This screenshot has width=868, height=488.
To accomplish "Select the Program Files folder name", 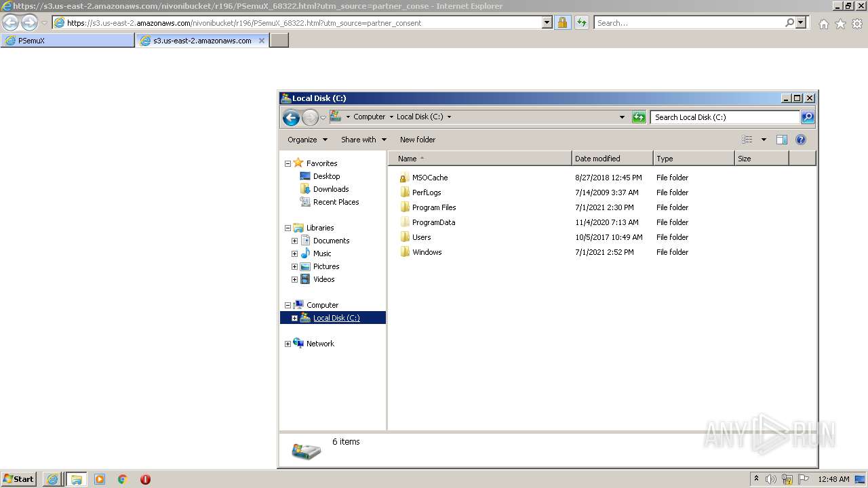I will click(x=434, y=207).
